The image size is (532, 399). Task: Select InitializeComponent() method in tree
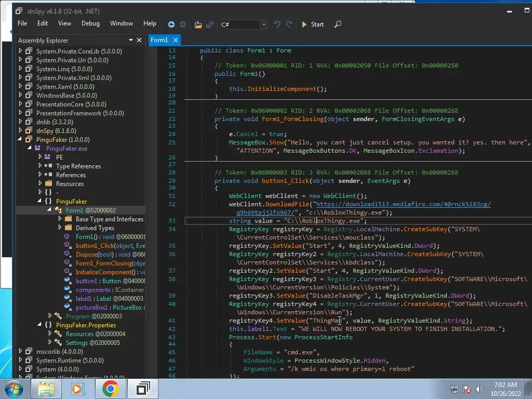(x=110, y=272)
